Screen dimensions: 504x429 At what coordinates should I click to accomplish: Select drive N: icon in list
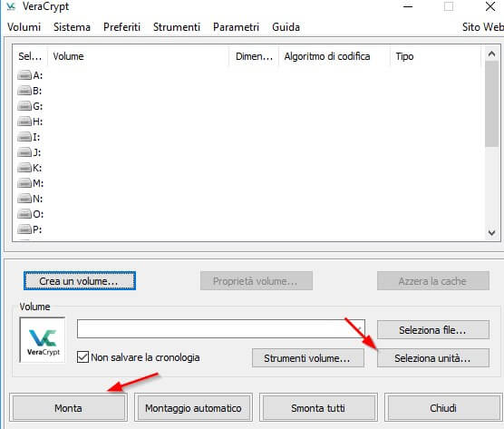[x=24, y=199]
